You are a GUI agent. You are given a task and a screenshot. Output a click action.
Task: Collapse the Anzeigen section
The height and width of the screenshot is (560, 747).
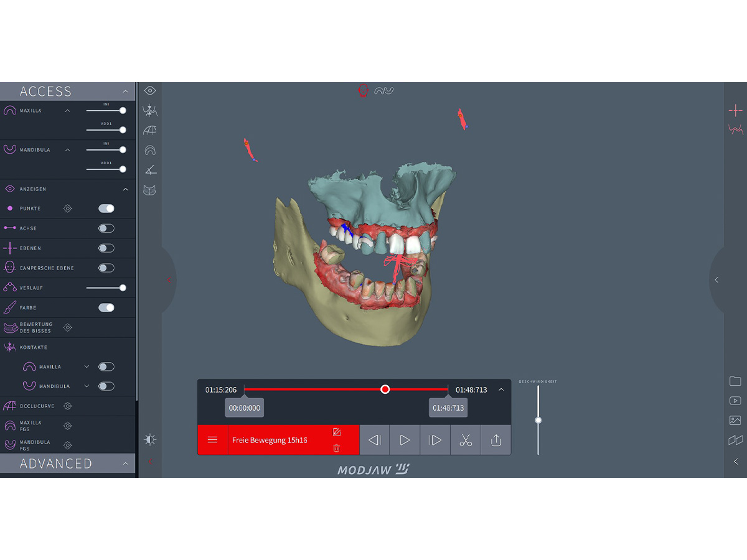125,189
